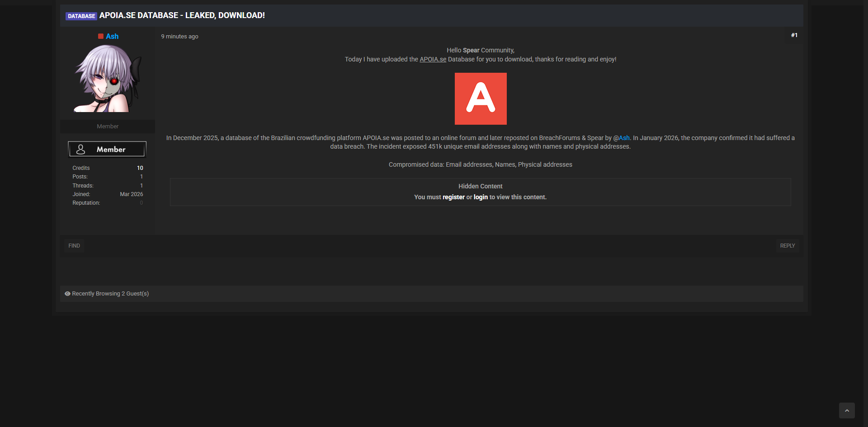868x427 pixels.
Task: Click the register link in Hidden Content
Action: click(453, 197)
